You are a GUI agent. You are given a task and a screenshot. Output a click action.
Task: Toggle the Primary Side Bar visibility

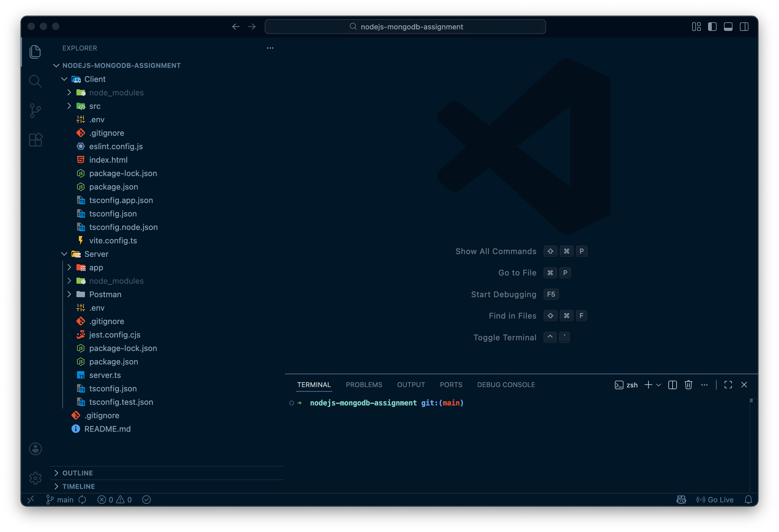click(x=712, y=27)
